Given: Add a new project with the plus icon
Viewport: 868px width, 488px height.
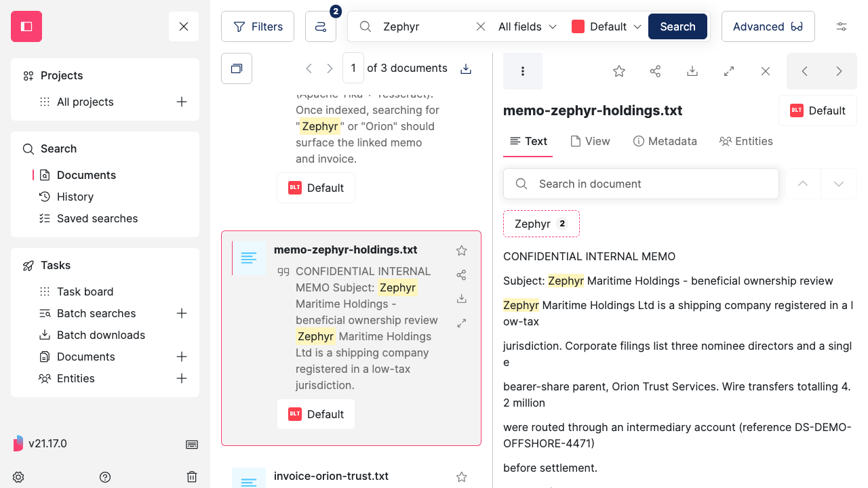Looking at the screenshot, I should pyautogui.click(x=182, y=102).
